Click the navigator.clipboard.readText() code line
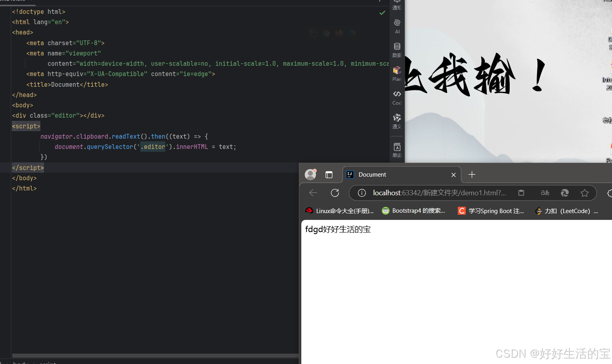The image size is (612, 364). [124, 136]
